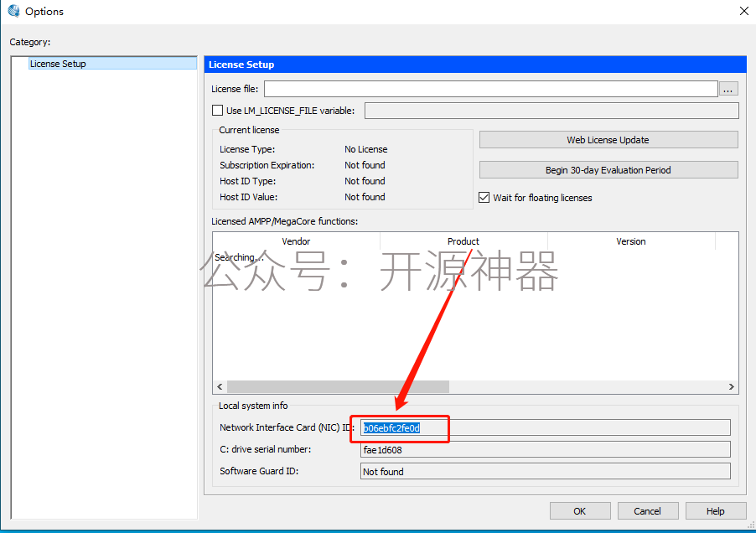Click the Host ID Value 'Not found' value
This screenshot has width=756, height=533.
pyautogui.click(x=365, y=197)
